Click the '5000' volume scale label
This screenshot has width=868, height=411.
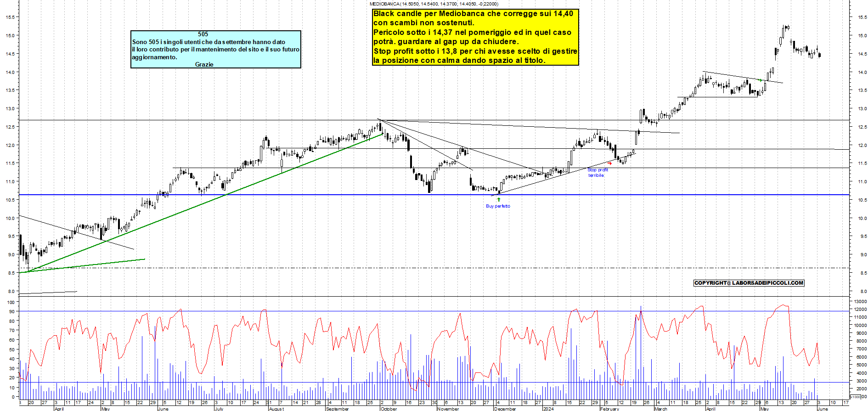861,365
